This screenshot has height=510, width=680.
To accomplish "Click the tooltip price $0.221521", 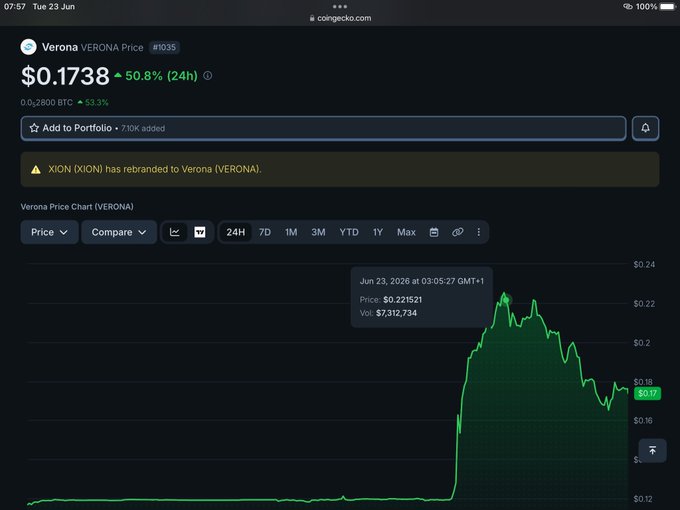I will [x=402, y=300].
